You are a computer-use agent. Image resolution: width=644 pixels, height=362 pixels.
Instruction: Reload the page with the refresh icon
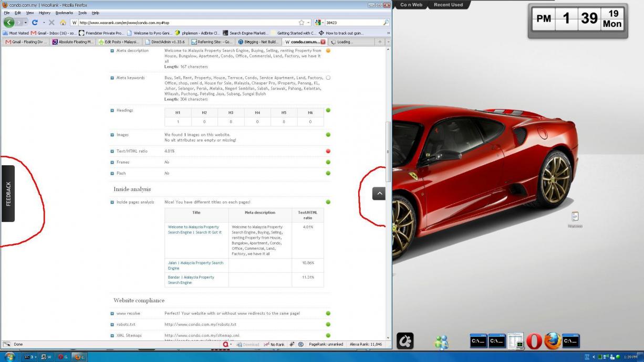coord(35,23)
